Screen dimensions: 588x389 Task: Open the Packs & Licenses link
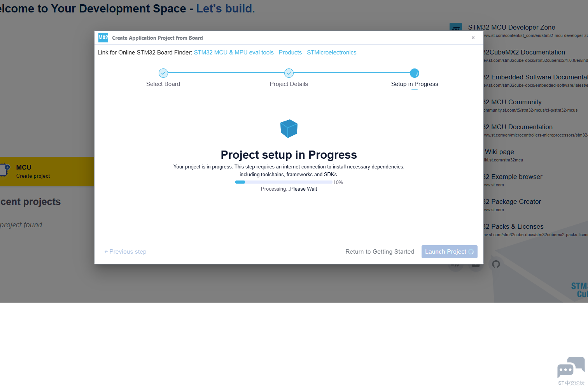point(513,226)
